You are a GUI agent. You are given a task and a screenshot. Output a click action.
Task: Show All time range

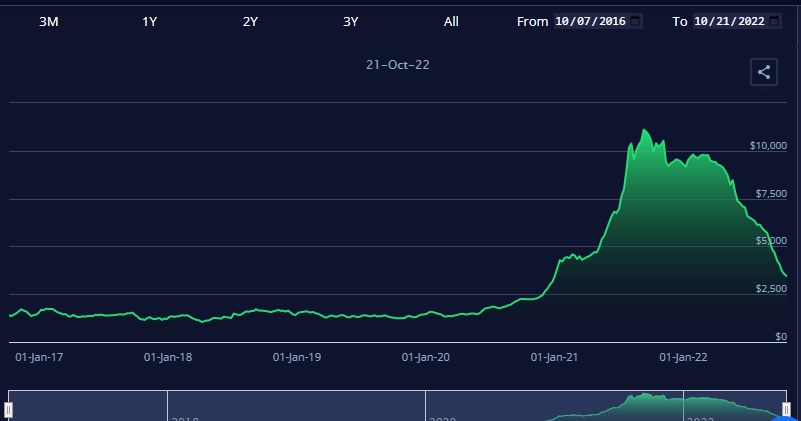tap(451, 21)
